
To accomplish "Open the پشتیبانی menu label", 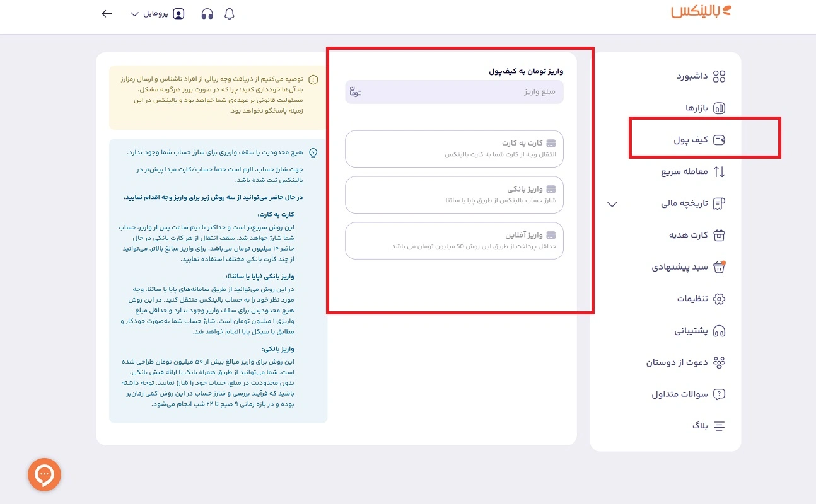I will pos(691,331).
